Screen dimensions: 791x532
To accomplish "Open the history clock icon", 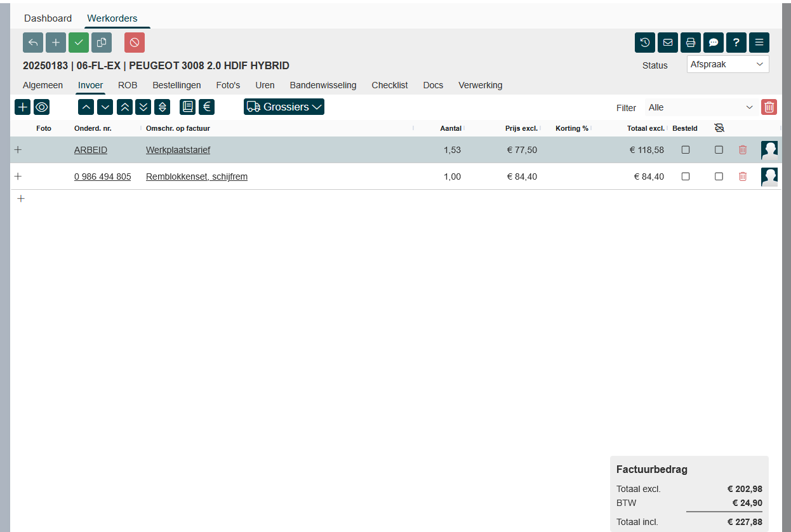I will click(x=645, y=43).
